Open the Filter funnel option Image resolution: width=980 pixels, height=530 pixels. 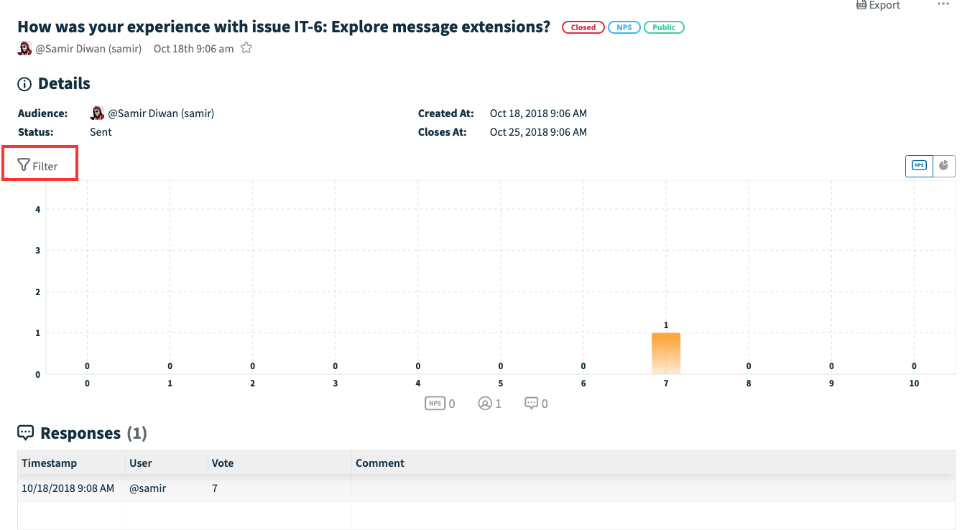click(38, 166)
